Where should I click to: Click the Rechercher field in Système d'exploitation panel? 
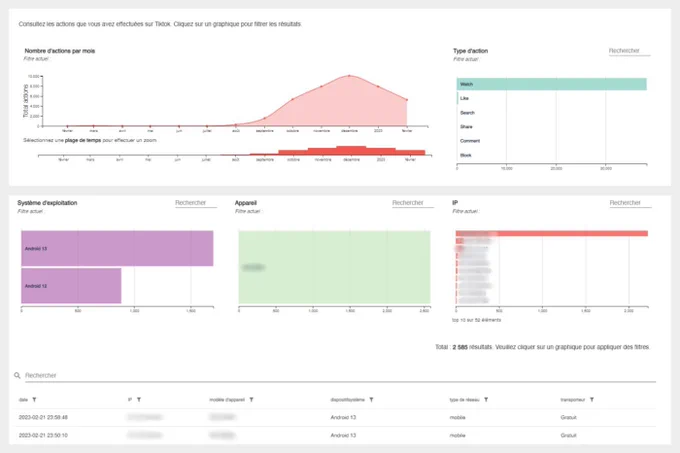point(196,203)
